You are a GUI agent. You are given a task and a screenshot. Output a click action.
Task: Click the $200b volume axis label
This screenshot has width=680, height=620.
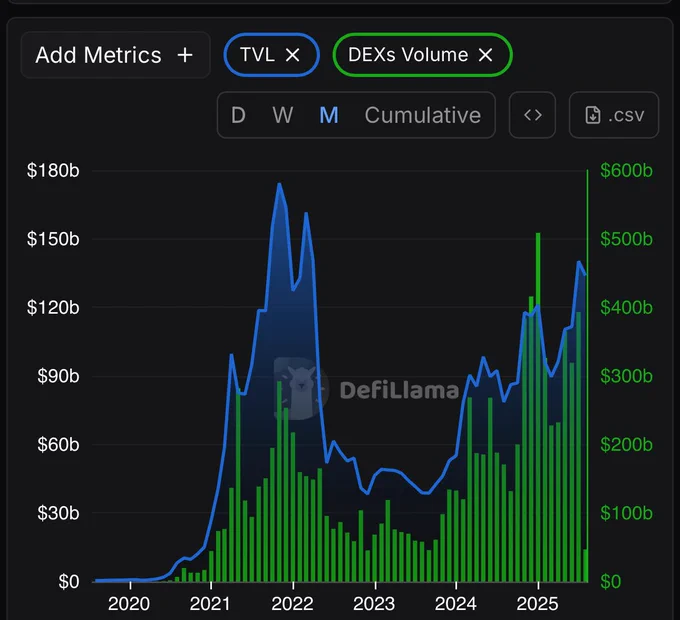click(626, 444)
